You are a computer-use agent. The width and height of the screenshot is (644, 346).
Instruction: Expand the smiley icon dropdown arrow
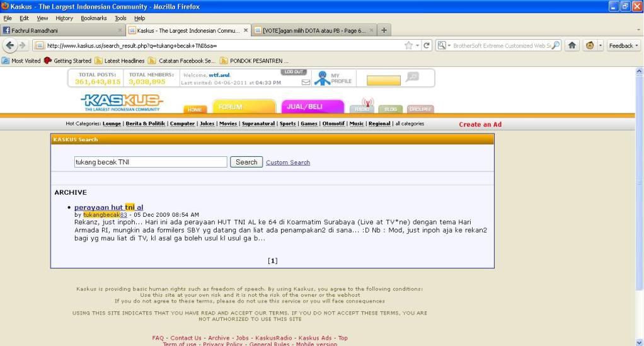click(x=601, y=45)
